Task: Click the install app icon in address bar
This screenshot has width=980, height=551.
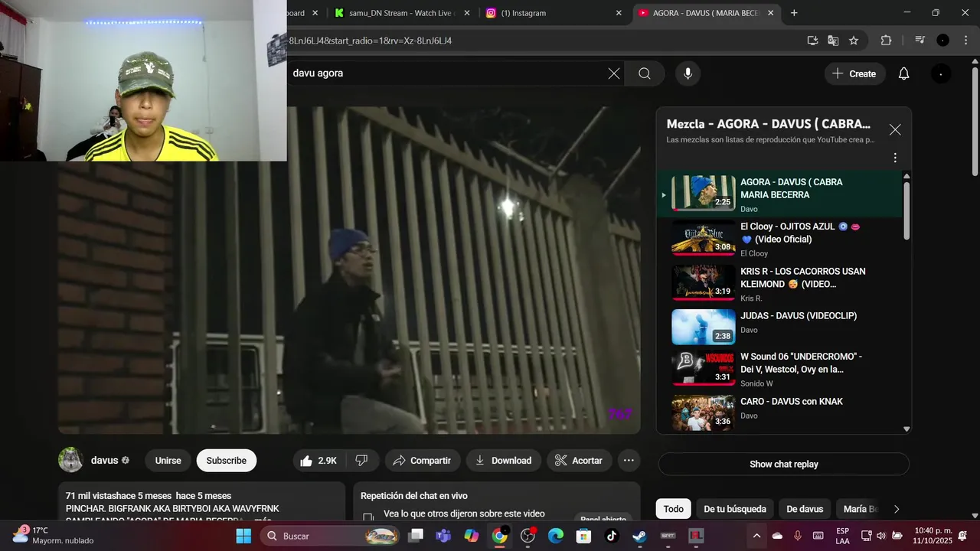Action: pyautogui.click(x=812, y=41)
